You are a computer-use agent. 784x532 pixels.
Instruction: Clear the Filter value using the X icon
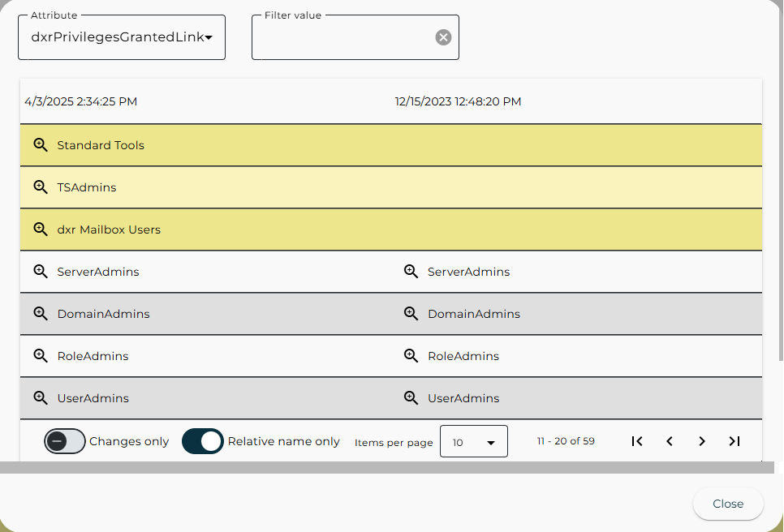point(443,36)
